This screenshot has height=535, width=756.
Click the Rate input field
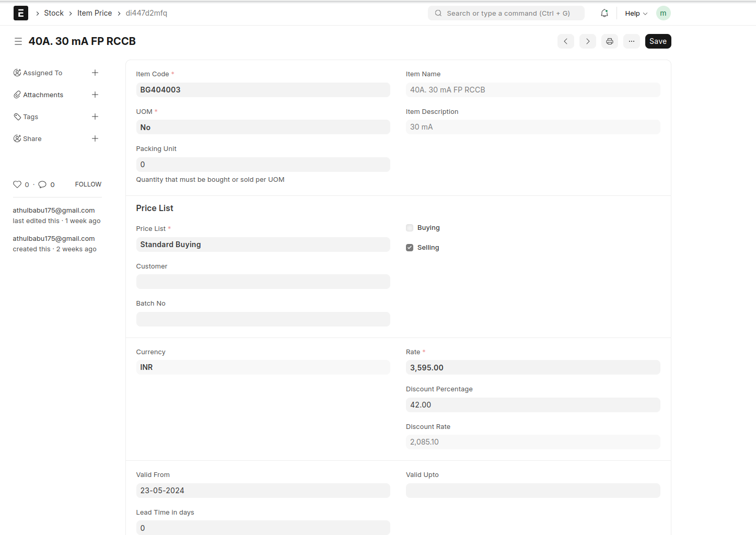coord(532,367)
